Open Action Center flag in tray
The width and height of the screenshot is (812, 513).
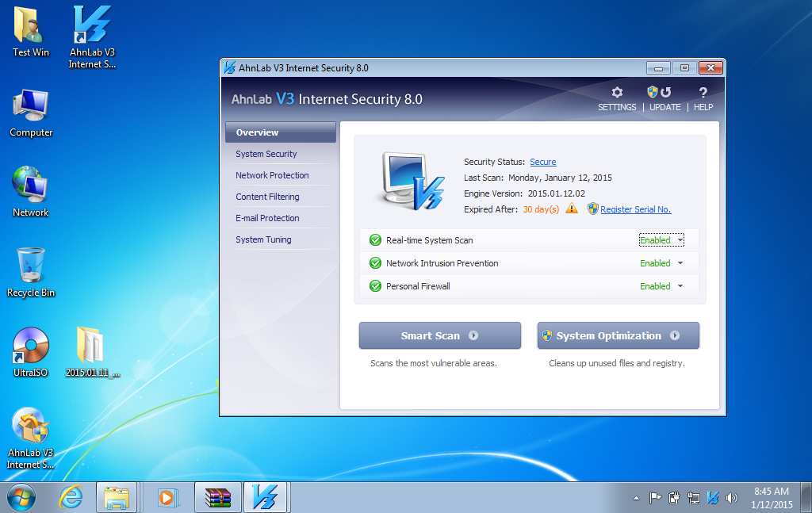click(x=655, y=498)
